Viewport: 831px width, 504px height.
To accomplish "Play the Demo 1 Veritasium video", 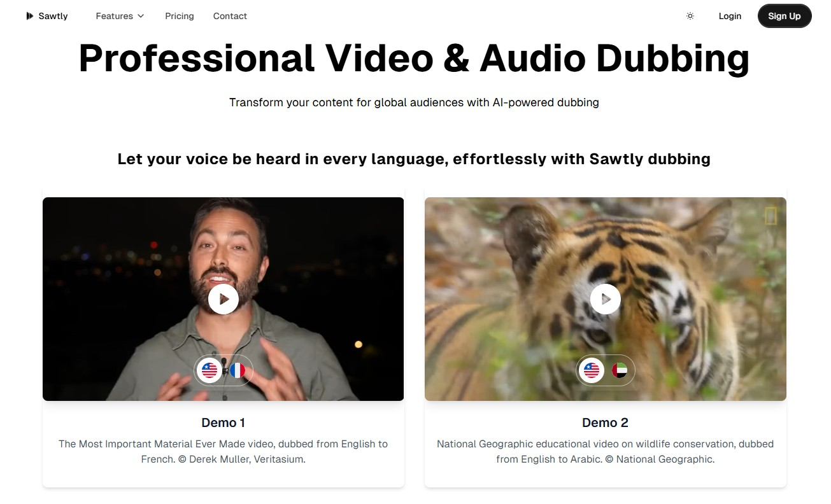I will [223, 299].
